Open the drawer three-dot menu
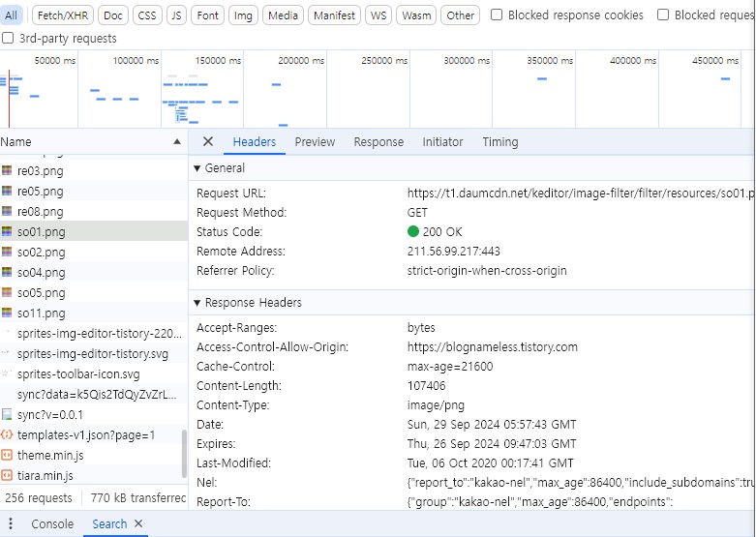Image resolution: width=756 pixels, height=537 pixels. click(11, 523)
